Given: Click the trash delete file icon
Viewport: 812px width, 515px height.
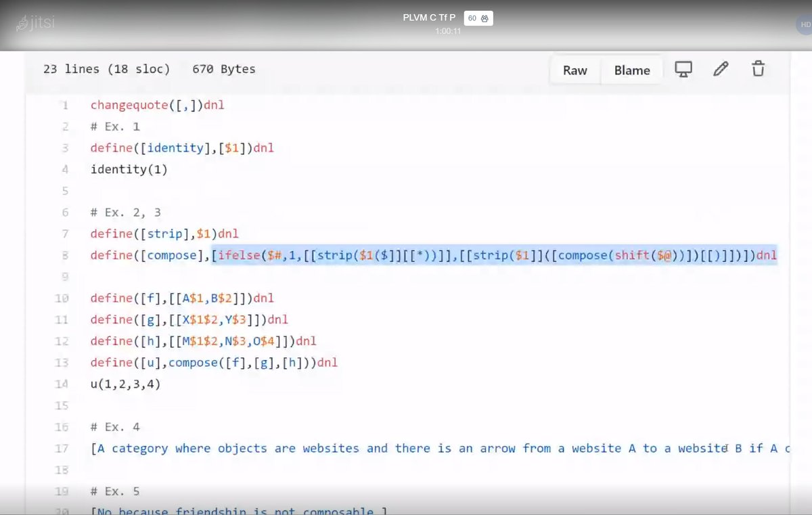Looking at the screenshot, I should point(758,68).
